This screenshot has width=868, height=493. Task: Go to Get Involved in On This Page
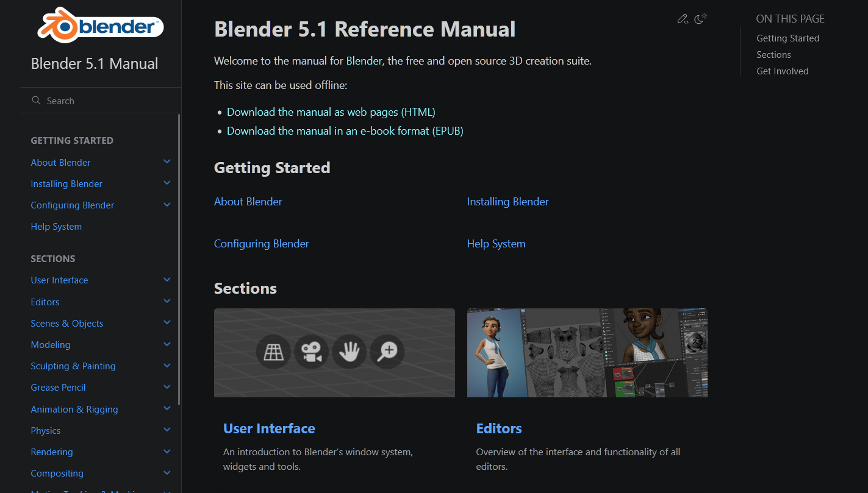click(783, 71)
